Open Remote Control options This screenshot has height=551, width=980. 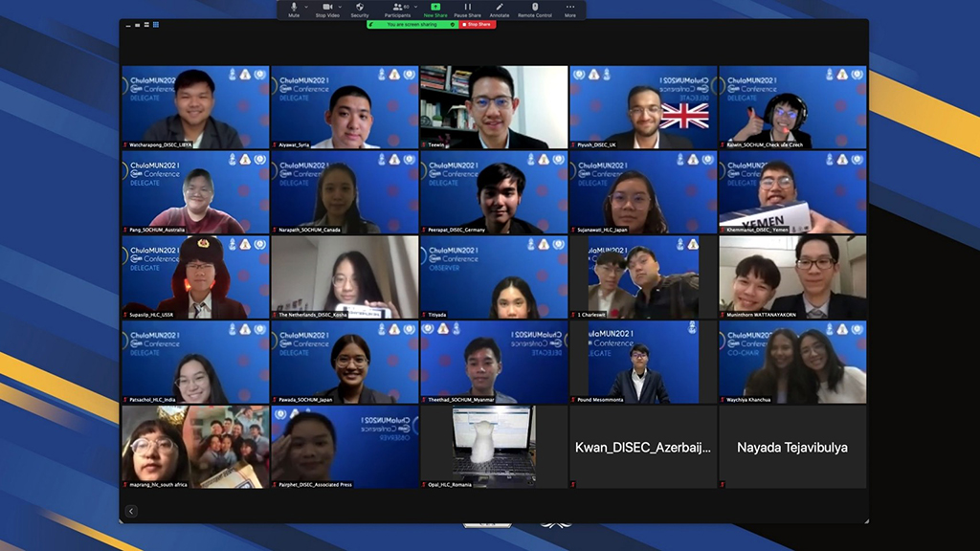pos(535,8)
